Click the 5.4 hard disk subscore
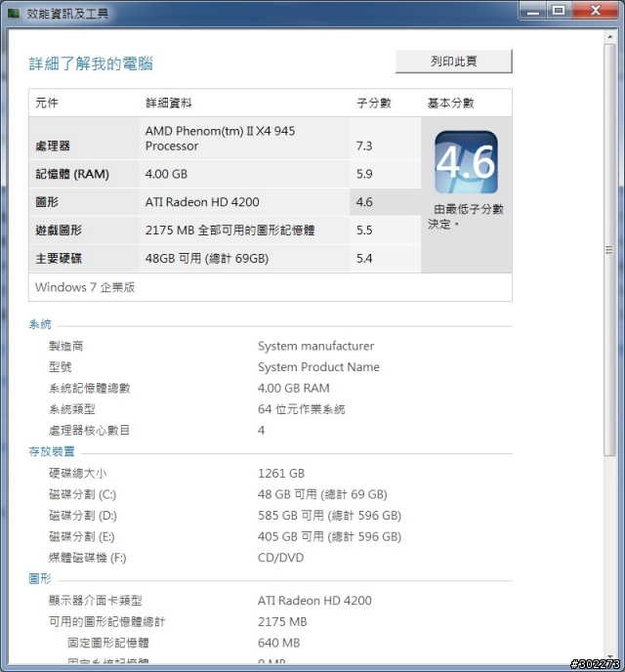The height and width of the screenshot is (672, 625). tap(364, 259)
